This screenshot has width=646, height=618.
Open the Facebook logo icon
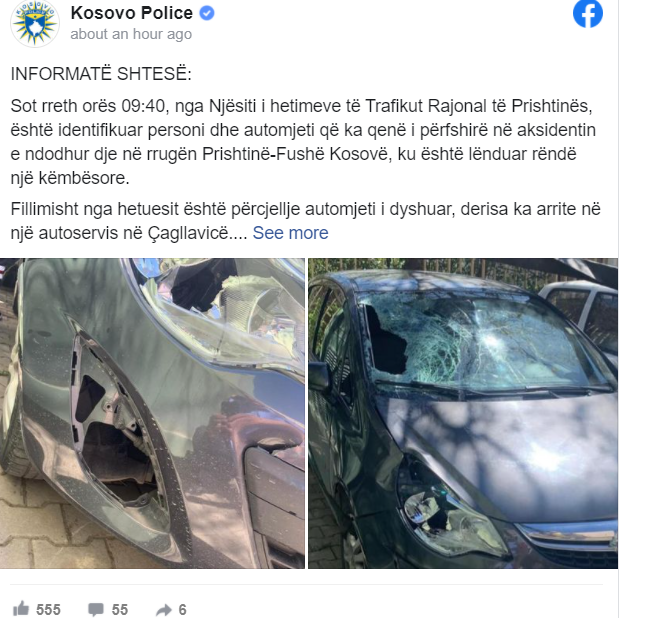pos(587,14)
